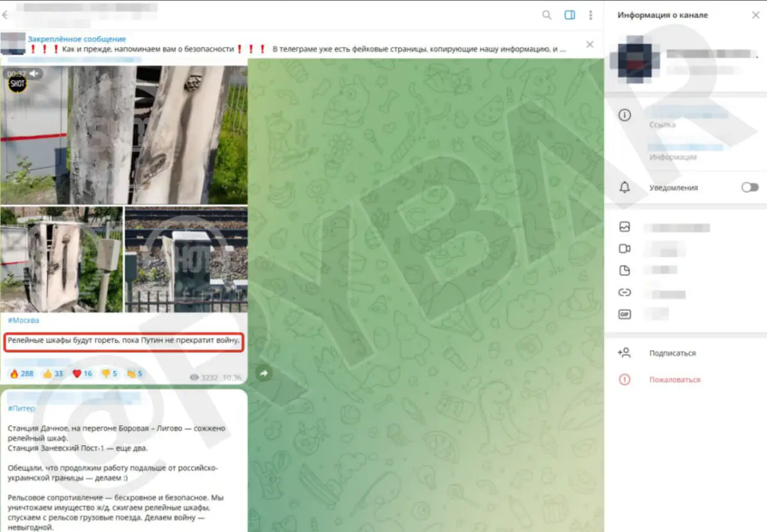This screenshot has height=532, width=767.
Task: Report the channel via Пожаловаться
Action: 674,380
